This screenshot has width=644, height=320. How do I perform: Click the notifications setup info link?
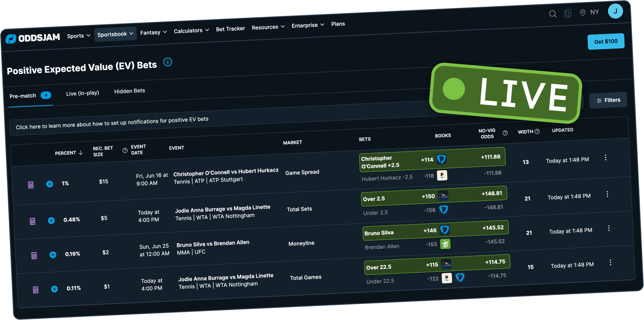(x=112, y=123)
